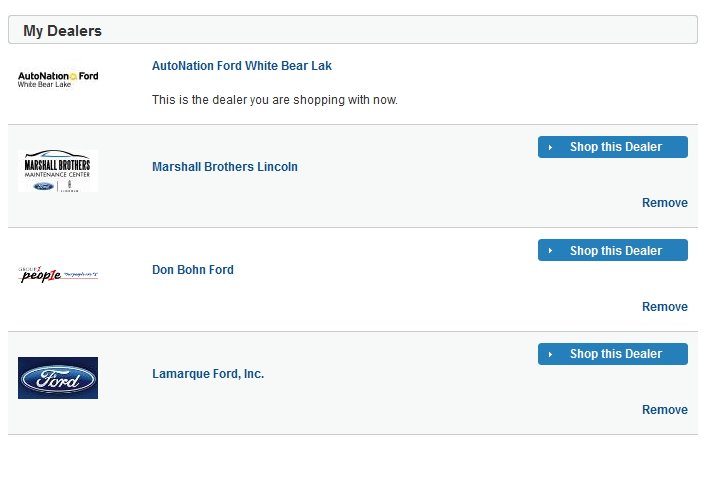The image size is (709, 479).
Task: Shop this Dealer for Marshall Brothers Lincoln
Action: (613, 147)
